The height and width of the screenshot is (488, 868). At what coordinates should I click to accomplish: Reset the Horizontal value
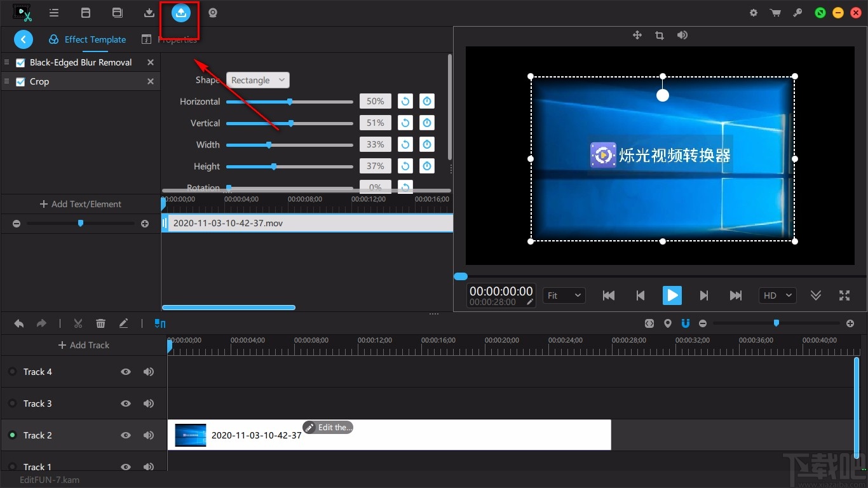[x=405, y=102]
